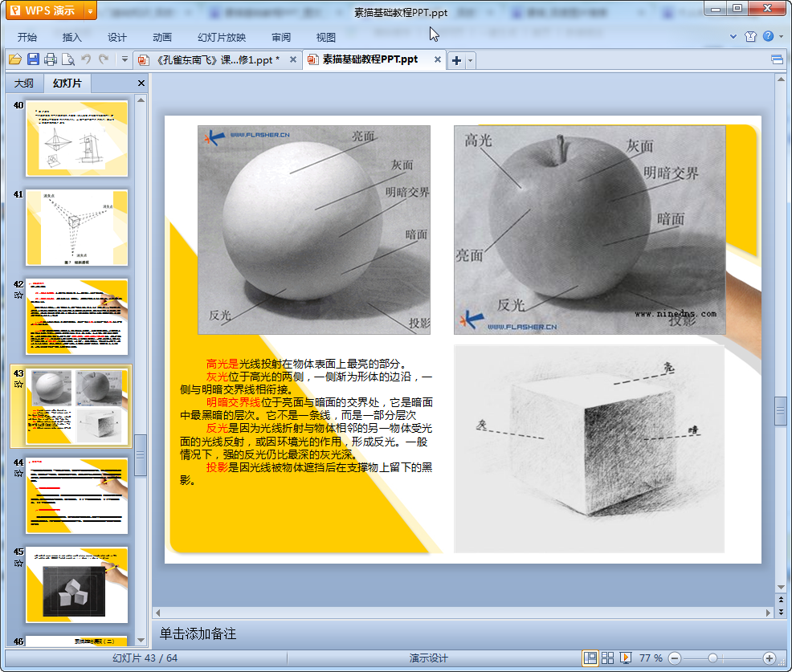792x672 pixels.
Task: Select slide 41 thumbnail
Action: pos(77,228)
